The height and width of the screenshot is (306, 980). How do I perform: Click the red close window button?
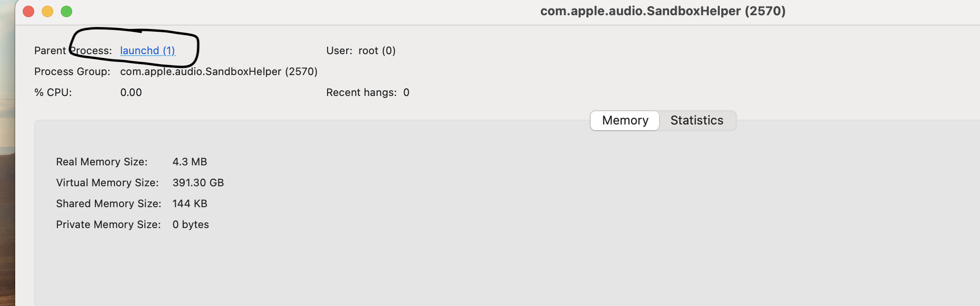pos(28,11)
